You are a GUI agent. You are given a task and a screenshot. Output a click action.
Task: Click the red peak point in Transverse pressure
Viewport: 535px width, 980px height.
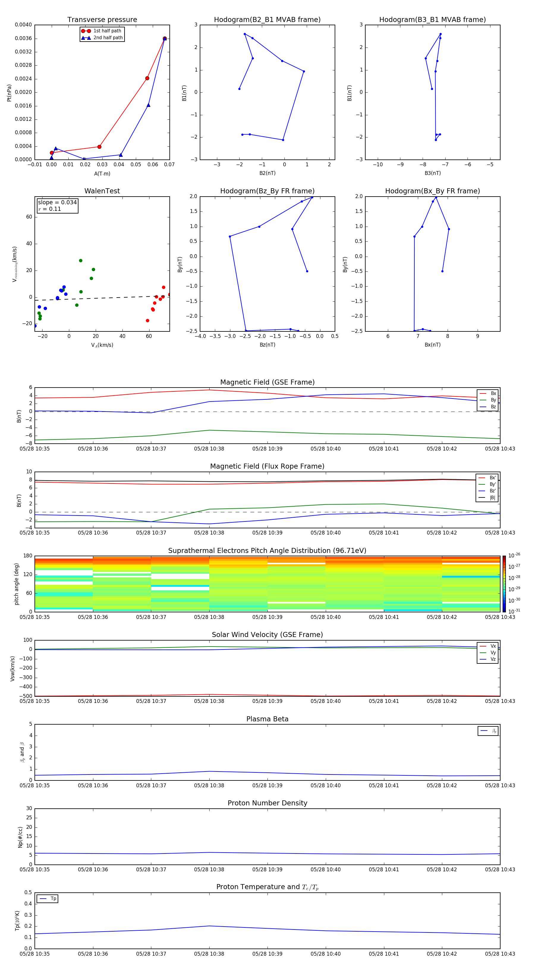click(x=164, y=38)
